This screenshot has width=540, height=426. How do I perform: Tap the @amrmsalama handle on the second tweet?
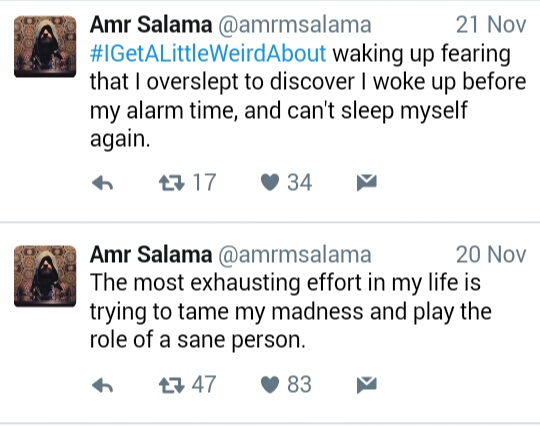(295, 255)
